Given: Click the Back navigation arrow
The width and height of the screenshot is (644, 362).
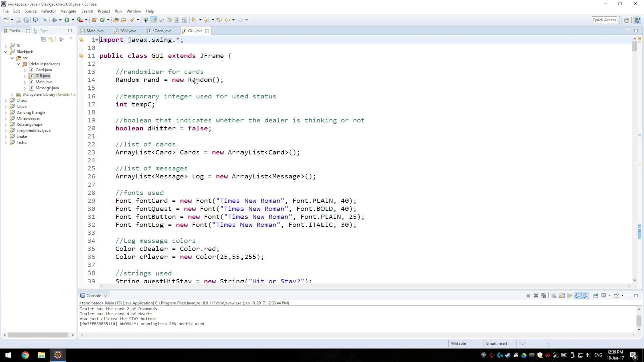Looking at the screenshot, I should click(227, 20).
